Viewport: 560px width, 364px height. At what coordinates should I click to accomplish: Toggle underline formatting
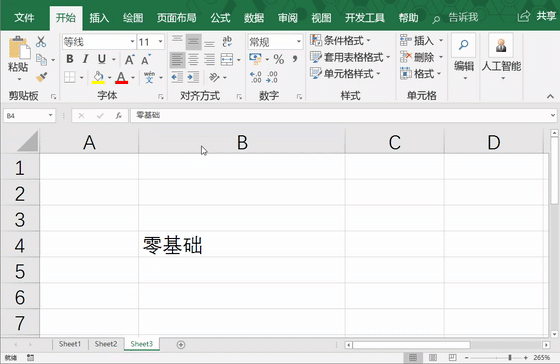click(x=102, y=59)
